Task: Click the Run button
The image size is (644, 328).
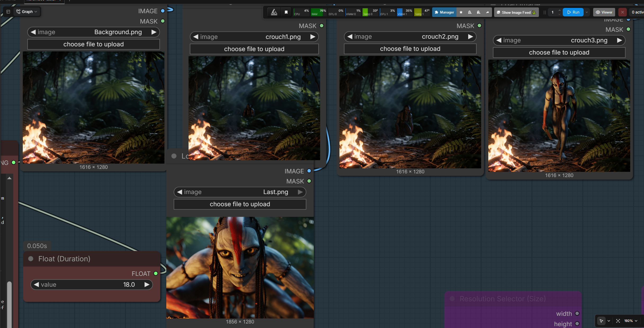Action: coord(573,12)
